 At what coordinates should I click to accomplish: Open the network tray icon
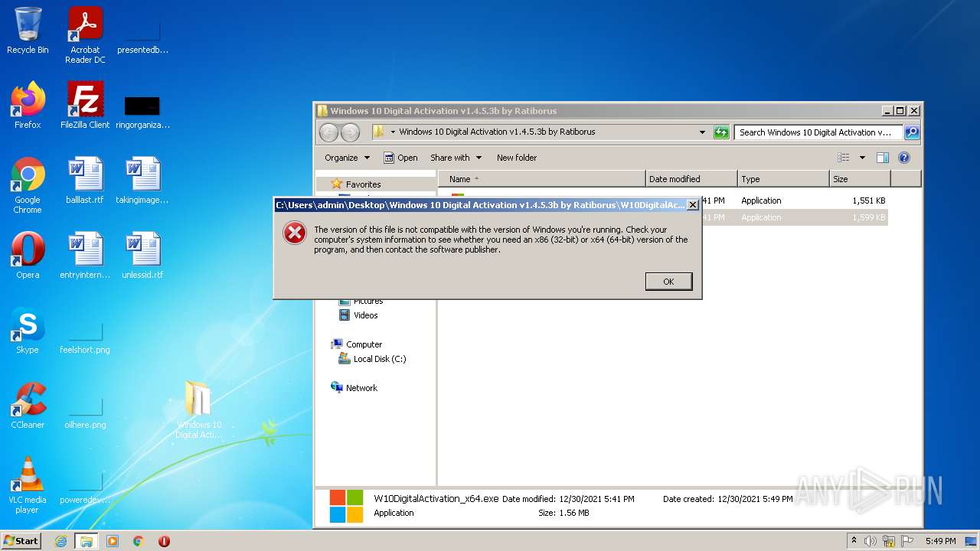[889, 541]
